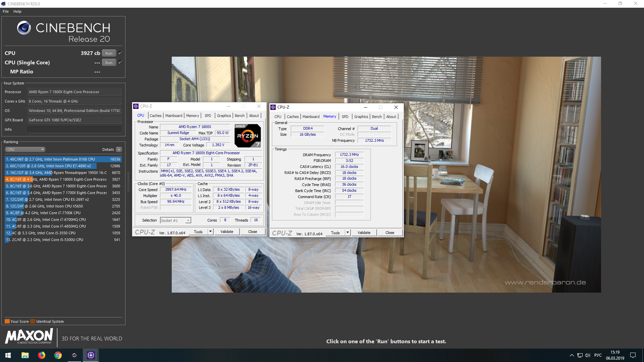Open SPD tab in left CPU-Z
Screen dimensions: 644x362
208,116
